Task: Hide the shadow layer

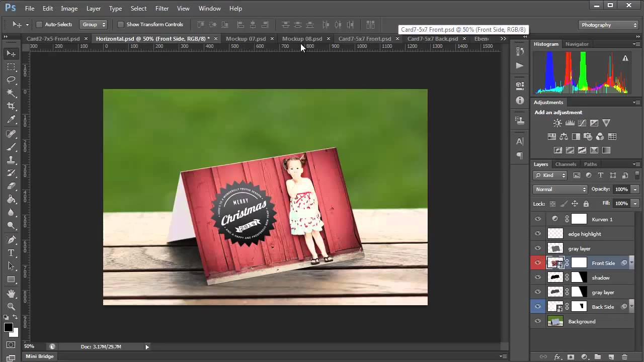Action: pyautogui.click(x=538, y=278)
